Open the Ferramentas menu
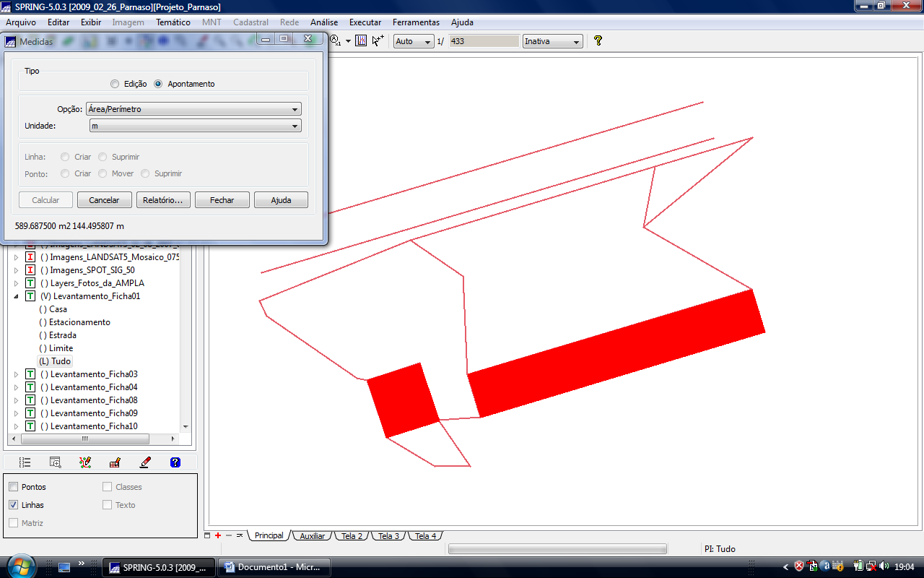The height and width of the screenshot is (578, 924). pos(416,22)
